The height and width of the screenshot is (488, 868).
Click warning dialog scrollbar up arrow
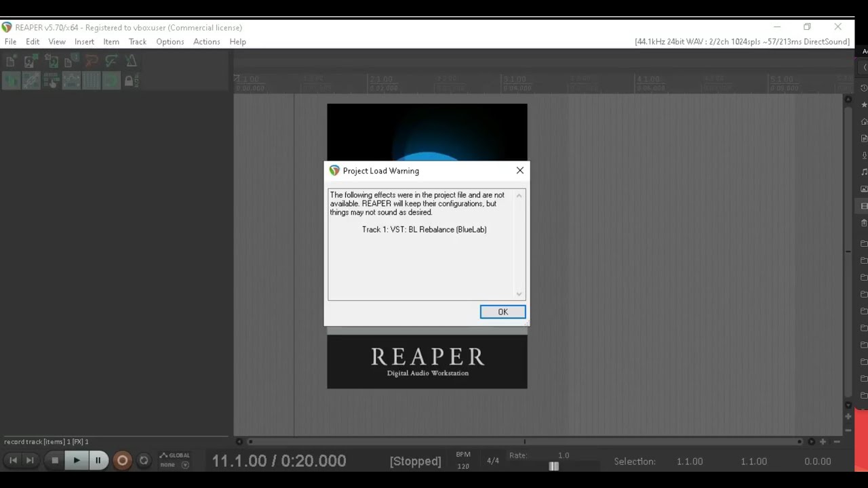(519, 196)
